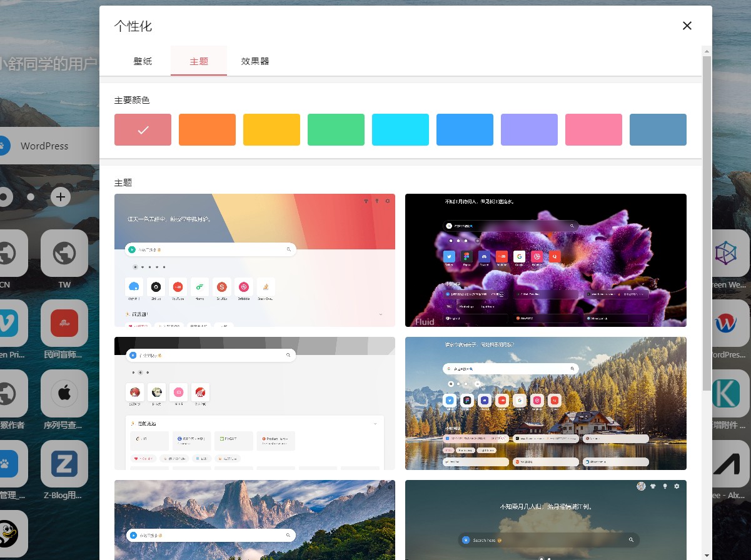The image size is (751, 560).
Task: Select the autumn lake cabin theme
Action: (546, 403)
